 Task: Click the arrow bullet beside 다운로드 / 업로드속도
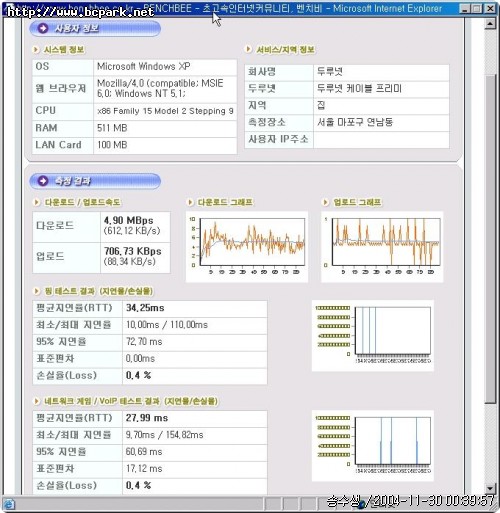point(37,202)
